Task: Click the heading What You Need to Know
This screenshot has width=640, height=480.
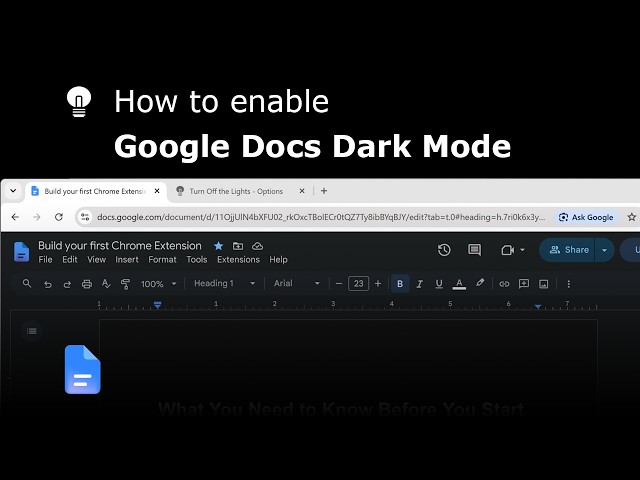Action: [341, 409]
